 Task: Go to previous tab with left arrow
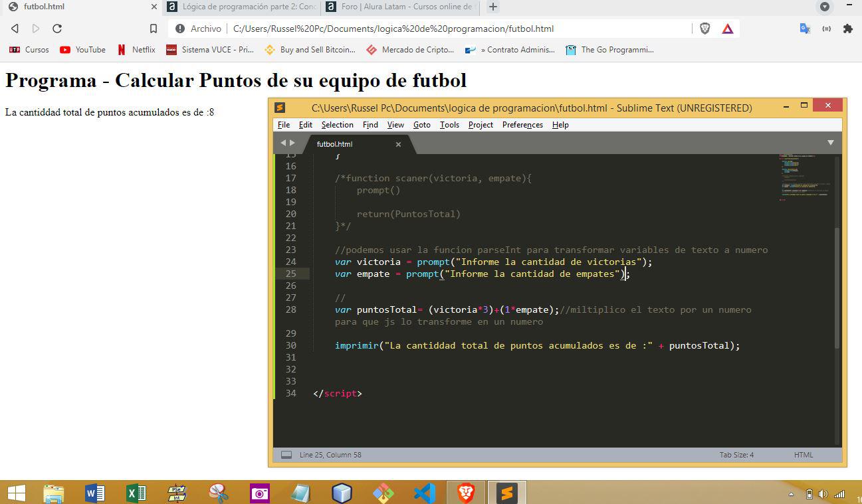[x=283, y=143]
